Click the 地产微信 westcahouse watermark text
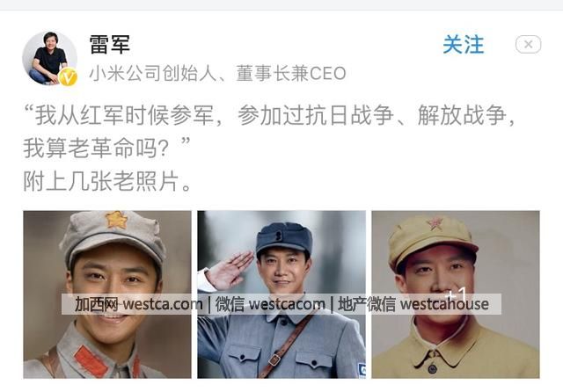The image size is (563, 392). (413, 304)
